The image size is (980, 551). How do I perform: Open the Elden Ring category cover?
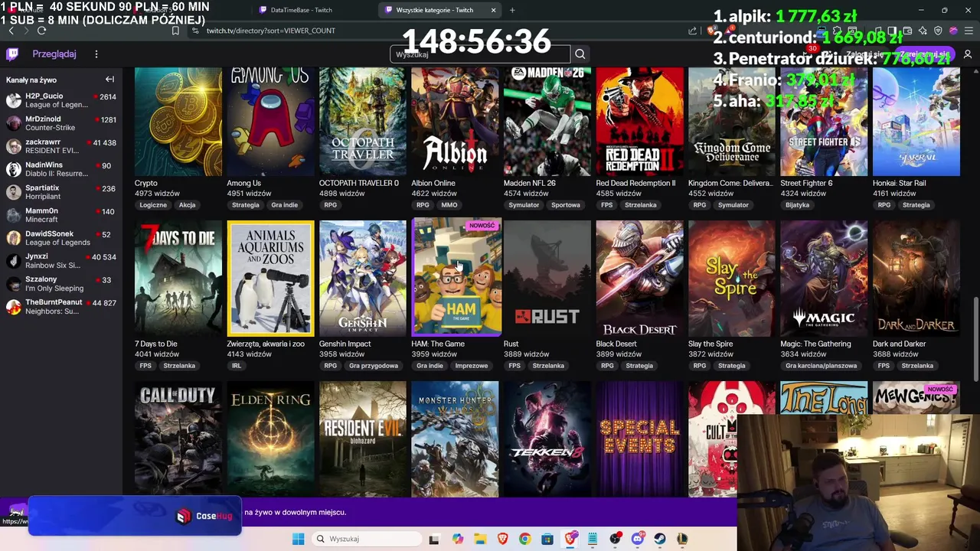tap(270, 439)
